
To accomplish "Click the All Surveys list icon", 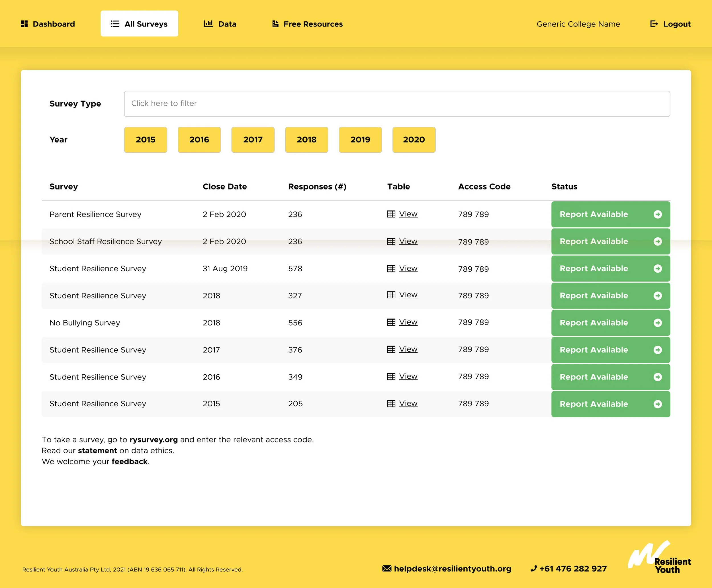I will point(115,24).
